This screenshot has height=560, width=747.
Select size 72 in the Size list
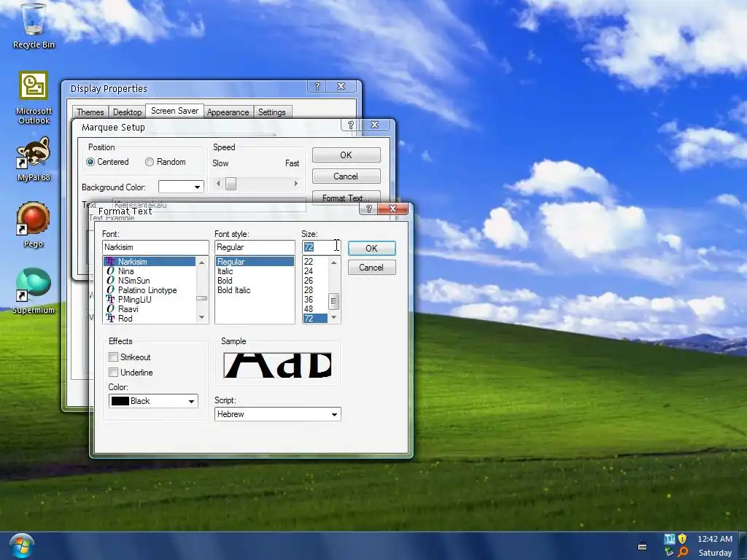(315, 319)
